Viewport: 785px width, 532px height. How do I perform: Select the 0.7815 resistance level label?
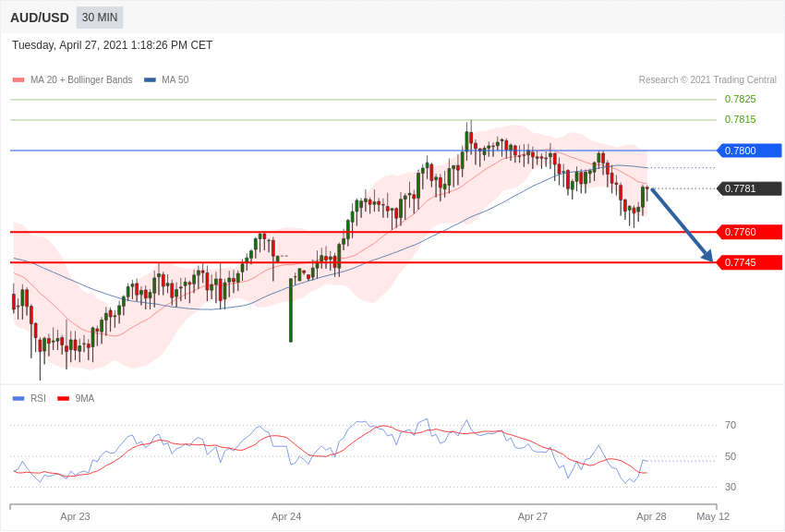(x=740, y=119)
